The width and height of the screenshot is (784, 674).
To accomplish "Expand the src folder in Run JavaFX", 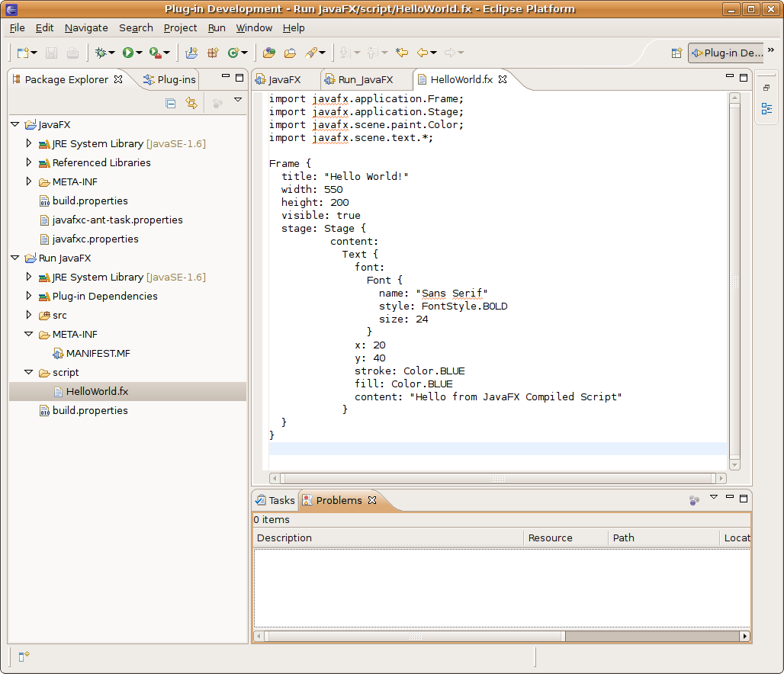I will pyautogui.click(x=29, y=315).
